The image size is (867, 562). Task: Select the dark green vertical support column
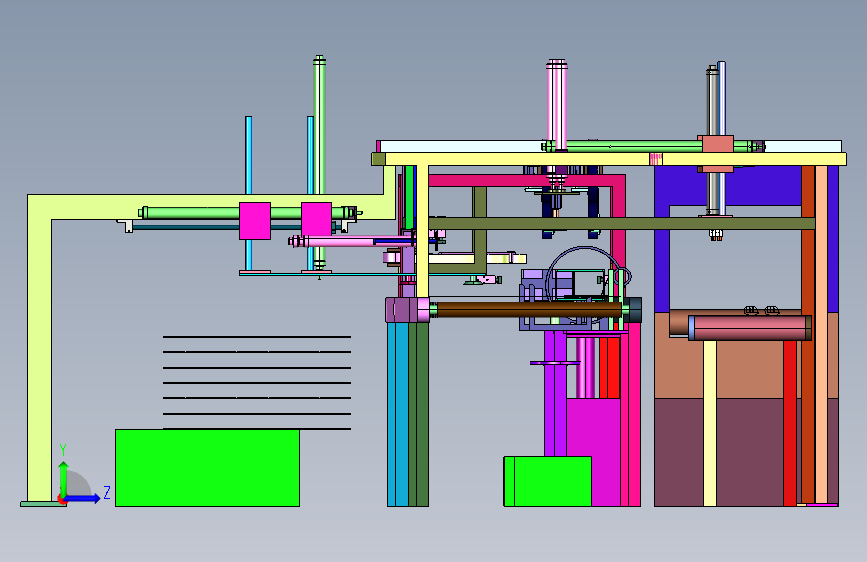click(x=422, y=414)
